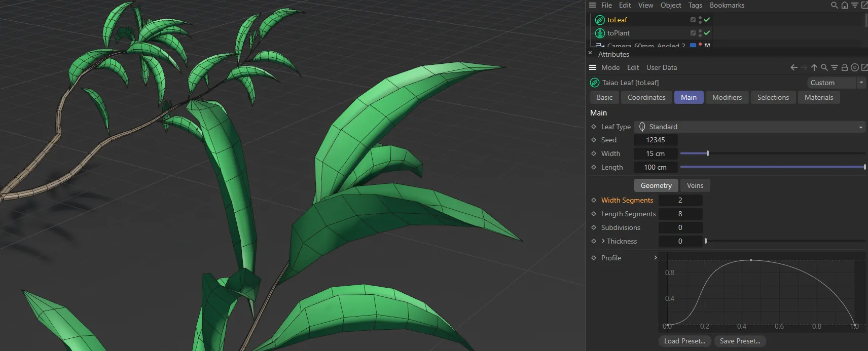
Task: Click the Length keyframe diamond
Action: tap(594, 167)
